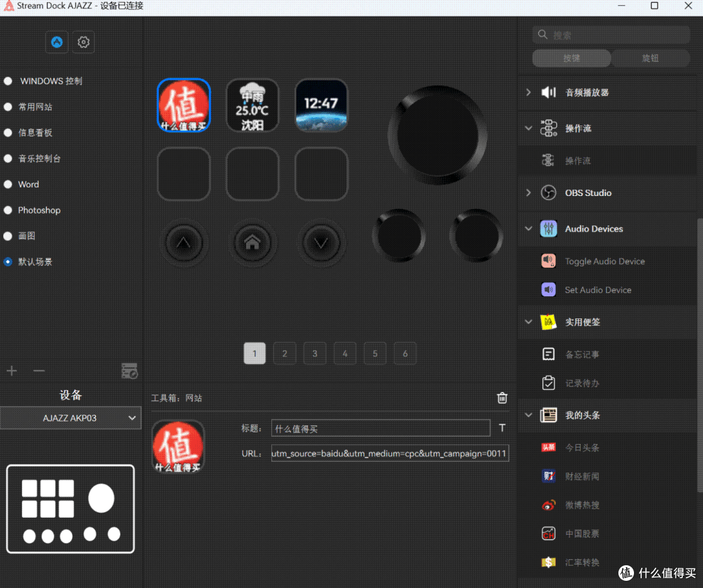This screenshot has height=588, width=703.
Task: Click the page-up arrow round button
Action: (184, 243)
